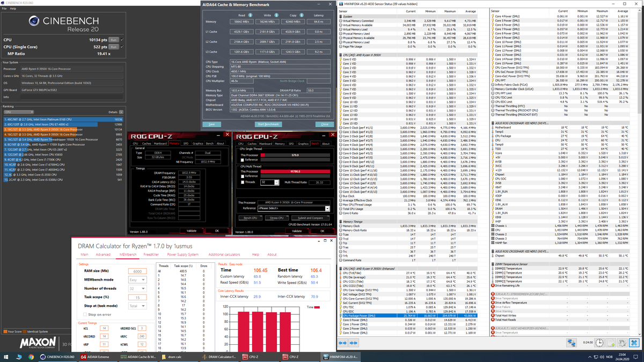Run the Cinebench CPU (Single Core) test

pos(113,47)
